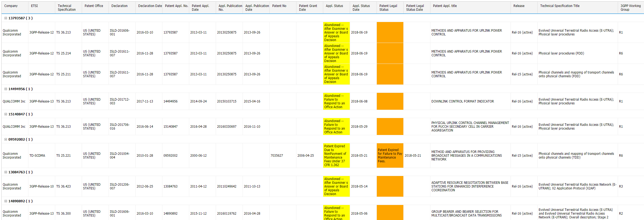Collapse the 14494956 group
Image resolution: width=644 pixels, height=220 pixels.
point(6,89)
